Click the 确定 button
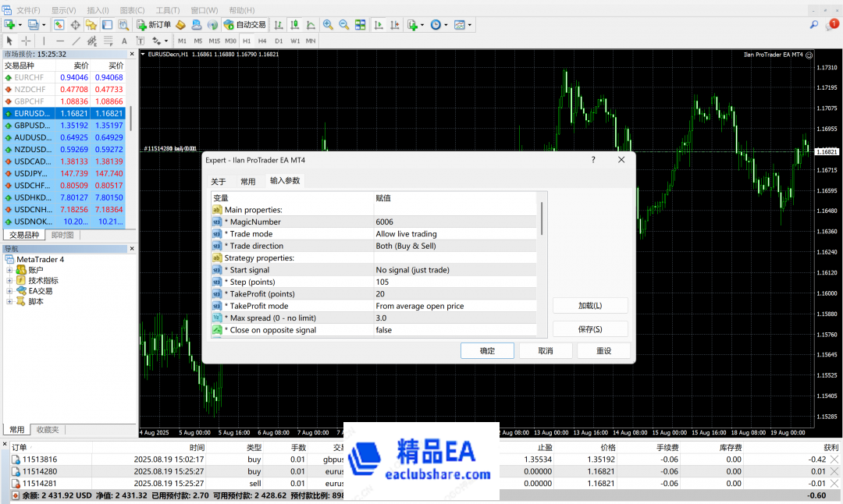 pos(487,351)
